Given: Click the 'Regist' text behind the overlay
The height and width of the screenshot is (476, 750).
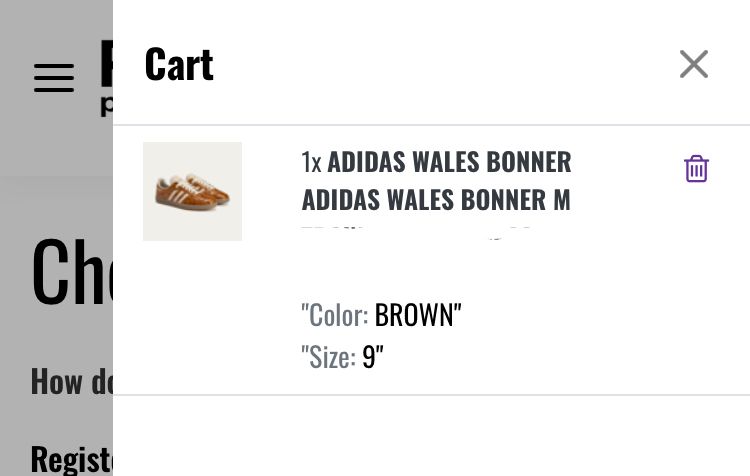Looking at the screenshot, I should click(72, 459).
